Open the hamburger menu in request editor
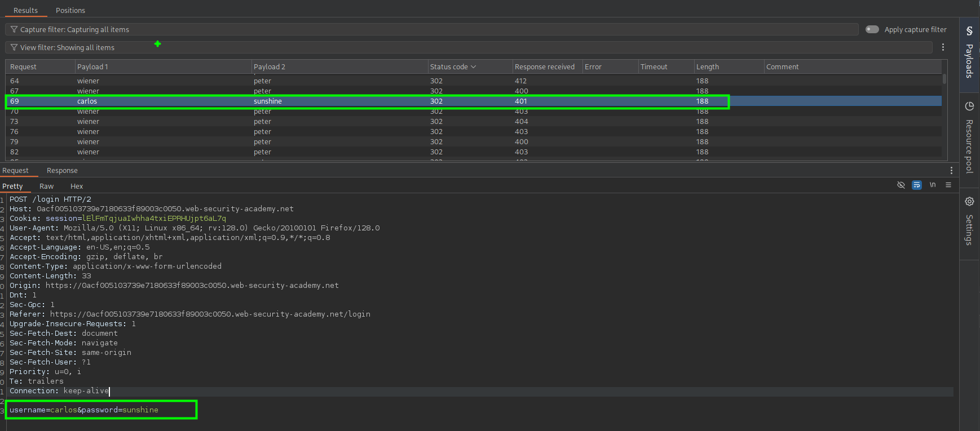980x431 pixels. 948,185
